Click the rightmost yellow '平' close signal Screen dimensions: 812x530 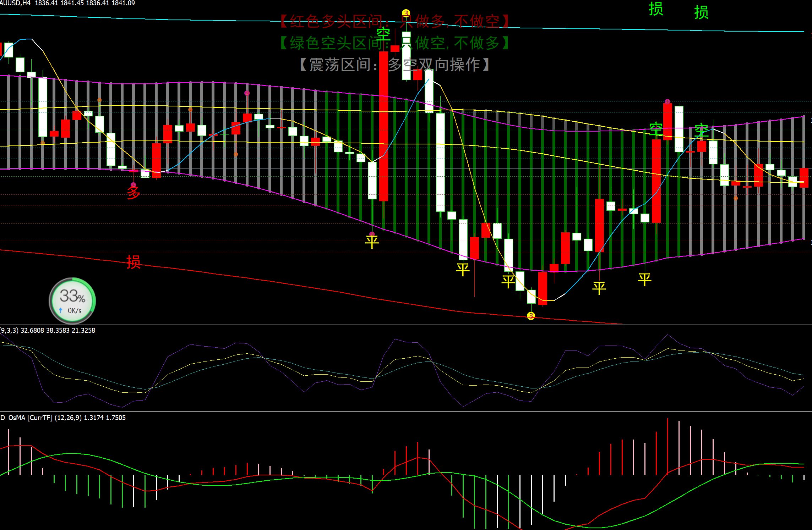tap(644, 280)
